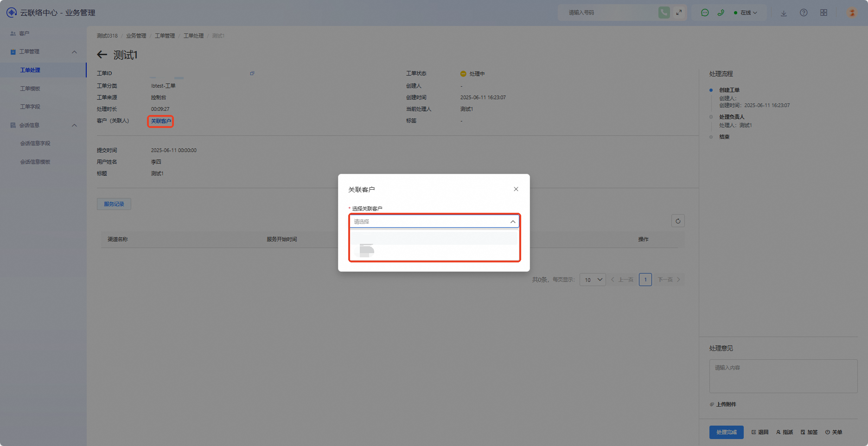Click the 关单 button

tap(834, 432)
